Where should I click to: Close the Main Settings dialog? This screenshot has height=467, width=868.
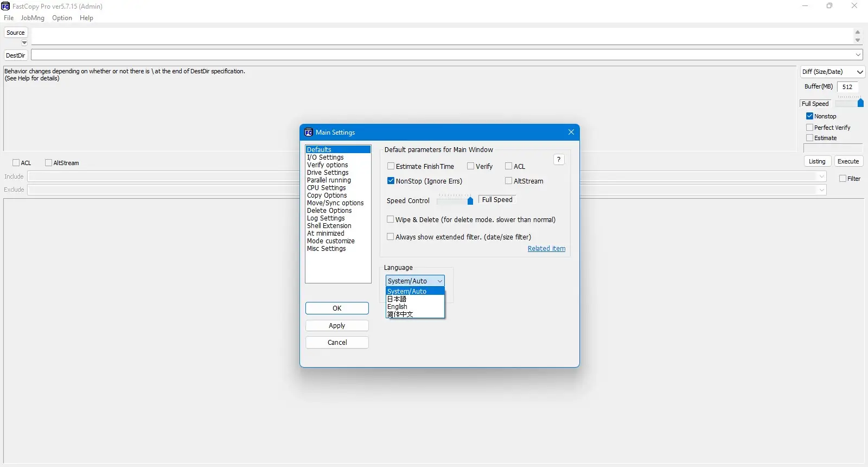pyautogui.click(x=571, y=132)
